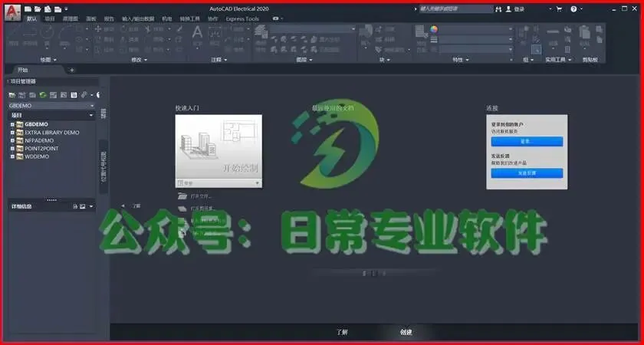Click the color wheel icon in 特性 panel

point(434,29)
